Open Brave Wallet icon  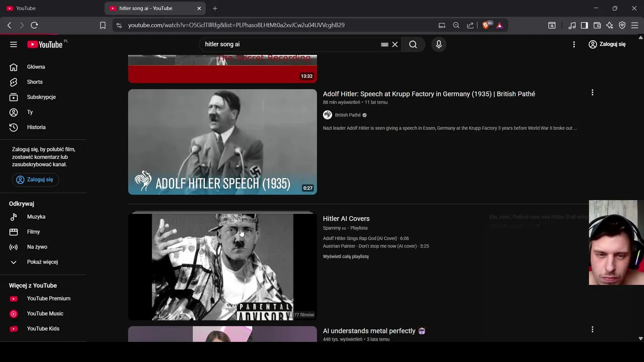[597, 25]
